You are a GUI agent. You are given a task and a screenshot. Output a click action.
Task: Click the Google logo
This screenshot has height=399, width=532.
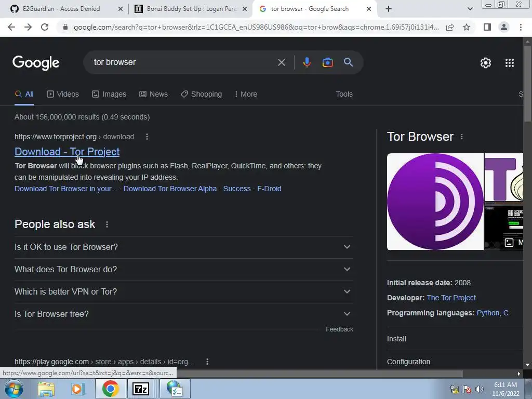click(36, 63)
